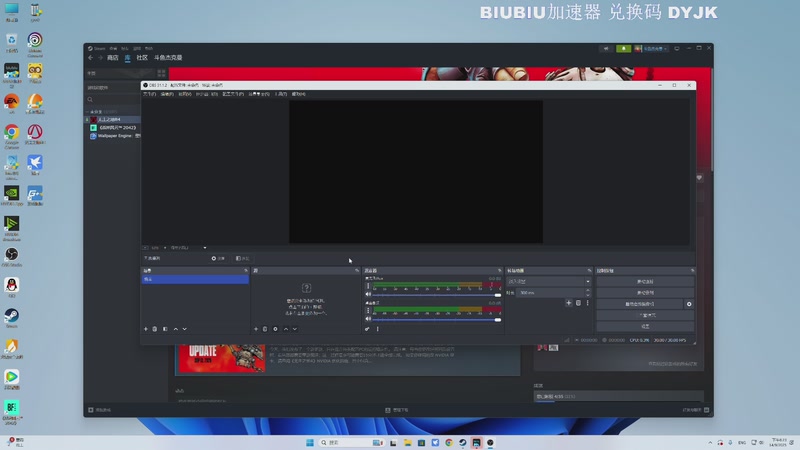The width and height of the screenshot is (800, 450).
Task: Open scene filters icon in Scenes panel
Action: [165, 329]
